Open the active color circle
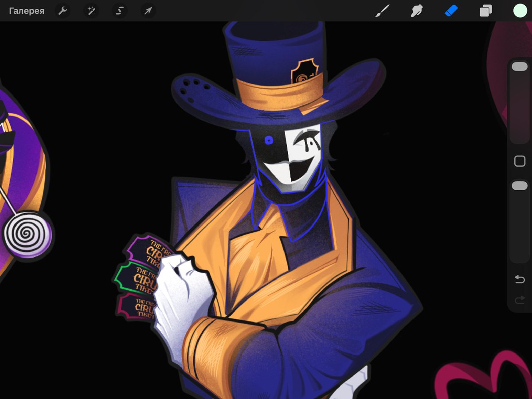532x399 pixels. click(520, 11)
